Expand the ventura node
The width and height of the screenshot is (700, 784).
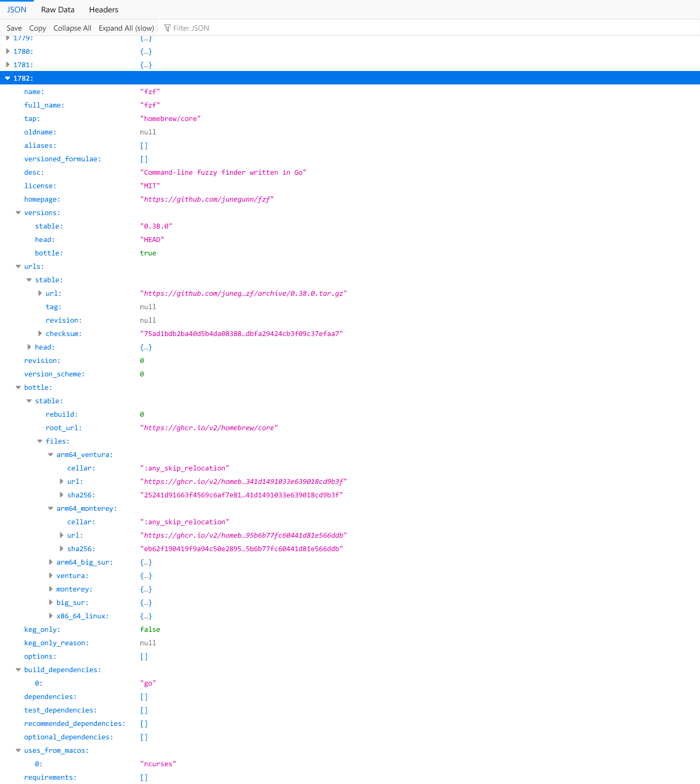click(51, 575)
